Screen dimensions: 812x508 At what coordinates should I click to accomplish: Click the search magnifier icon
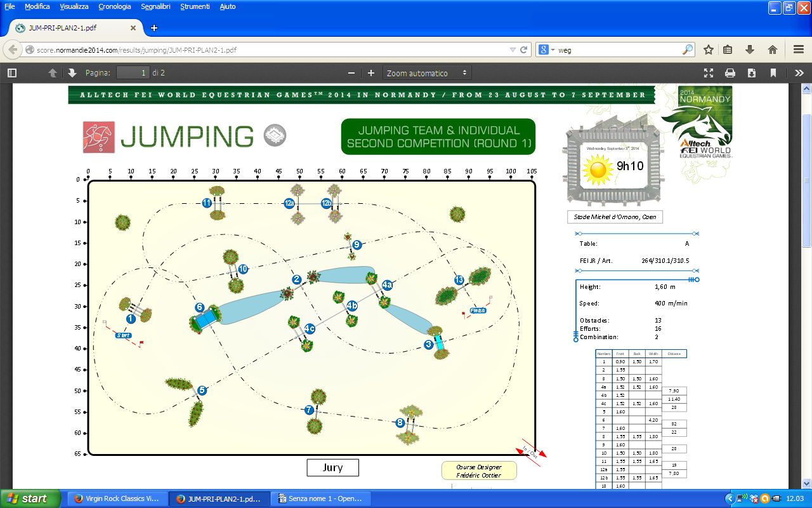[688, 50]
